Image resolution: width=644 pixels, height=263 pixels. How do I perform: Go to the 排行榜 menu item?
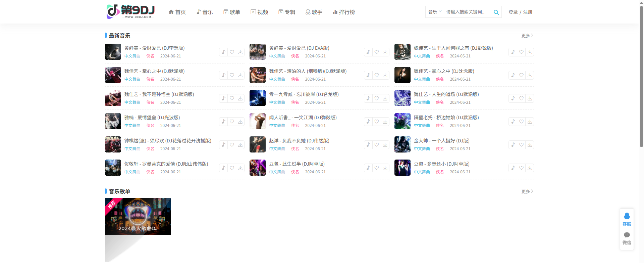343,12
